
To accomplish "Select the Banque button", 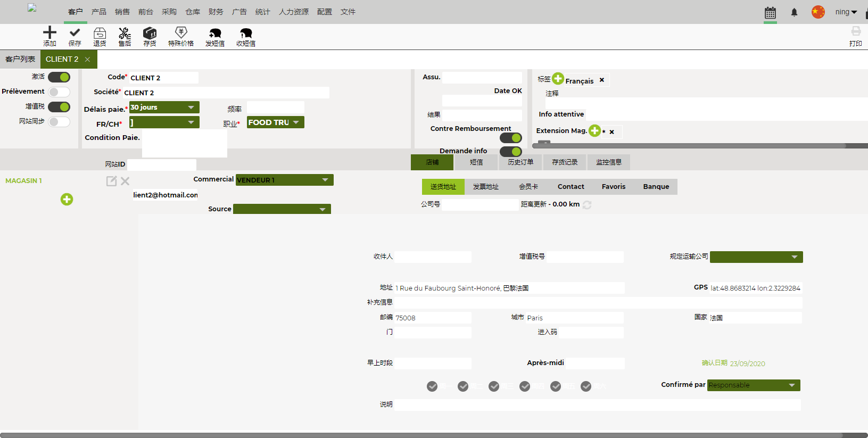I will click(656, 187).
